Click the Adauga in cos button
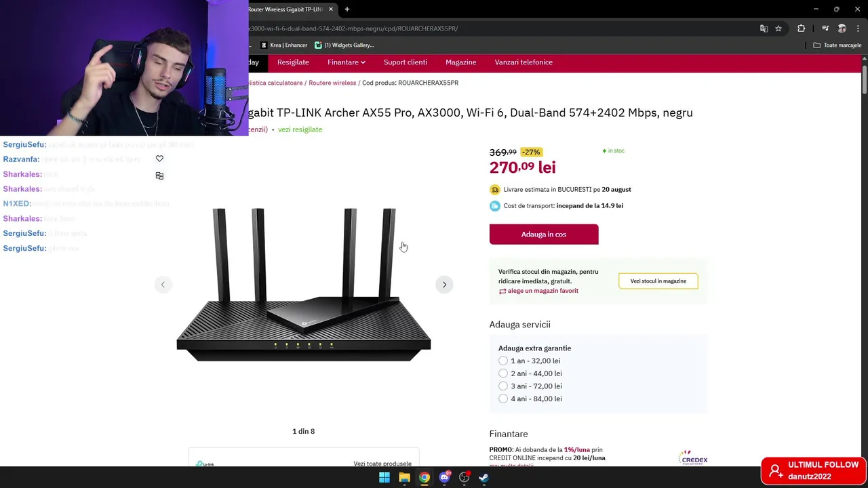 544,235
